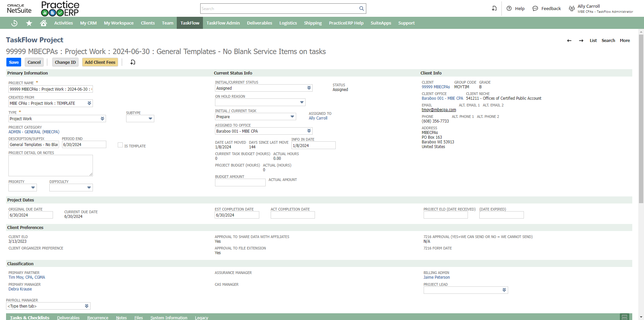Open the Jaime Peterson billing admin link
Viewport: 644px width, 320px height.
click(436, 277)
